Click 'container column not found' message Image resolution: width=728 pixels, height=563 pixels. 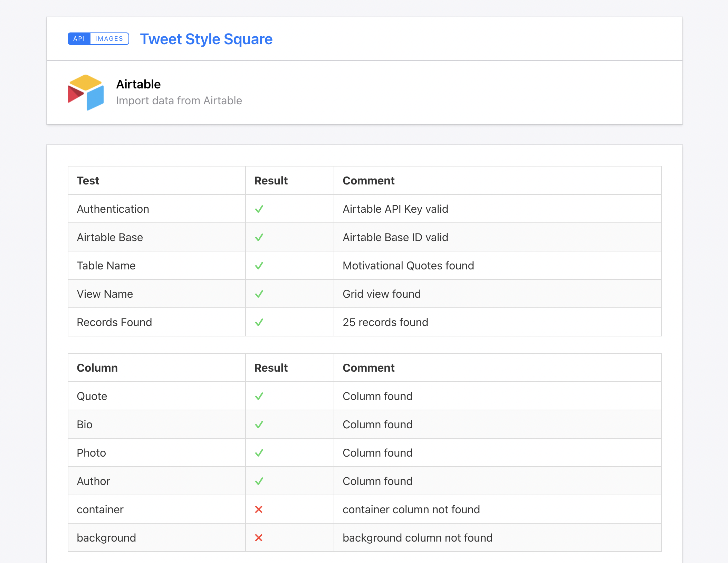click(411, 509)
